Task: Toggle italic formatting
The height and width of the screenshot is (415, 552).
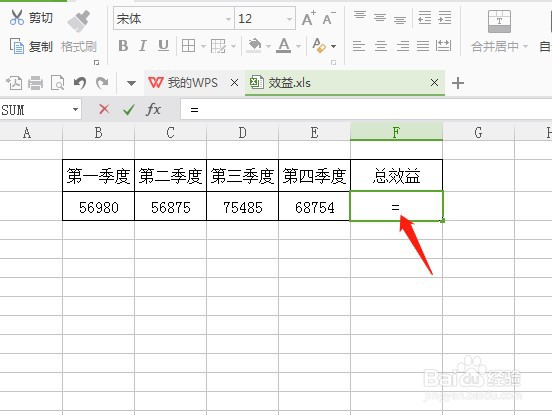Action: 143,46
